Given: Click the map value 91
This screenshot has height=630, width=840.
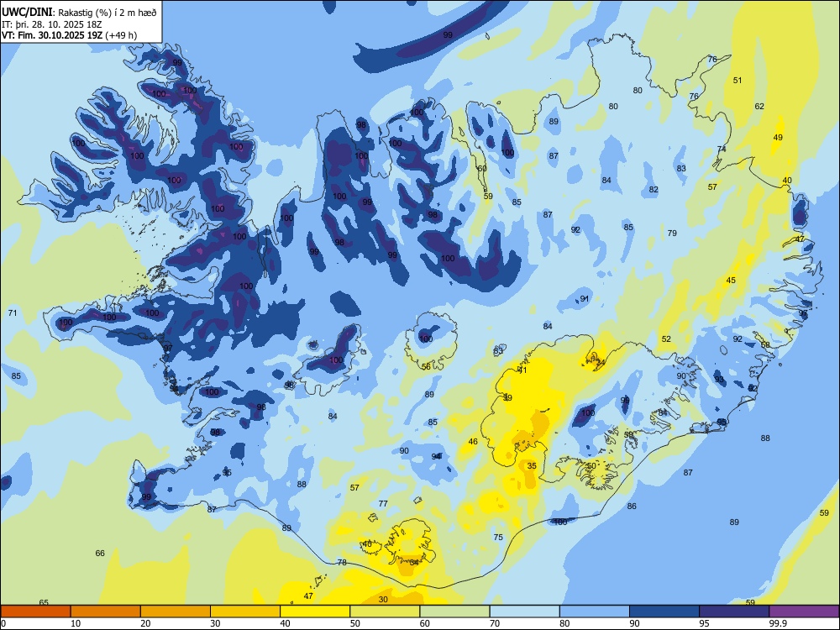Looking at the screenshot, I should (585, 299).
